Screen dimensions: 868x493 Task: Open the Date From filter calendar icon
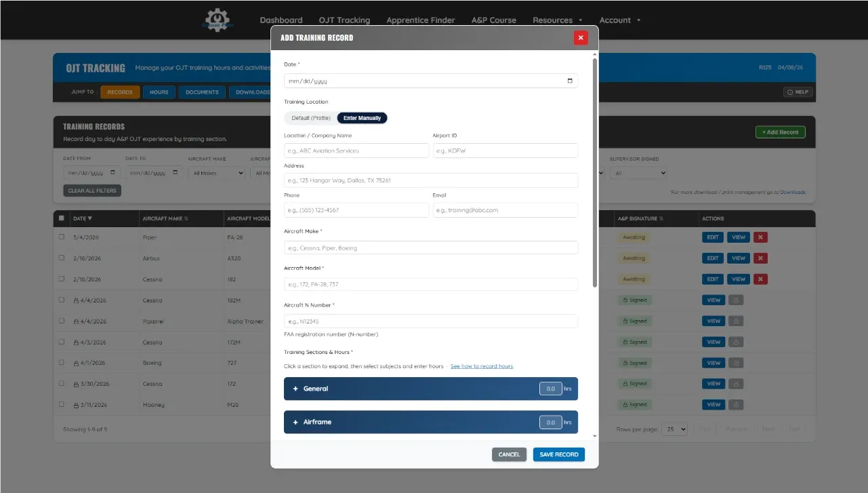click(113, 173)
